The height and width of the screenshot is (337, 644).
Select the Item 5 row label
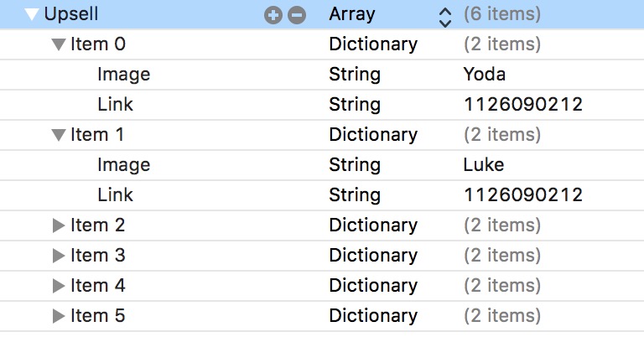97,316
